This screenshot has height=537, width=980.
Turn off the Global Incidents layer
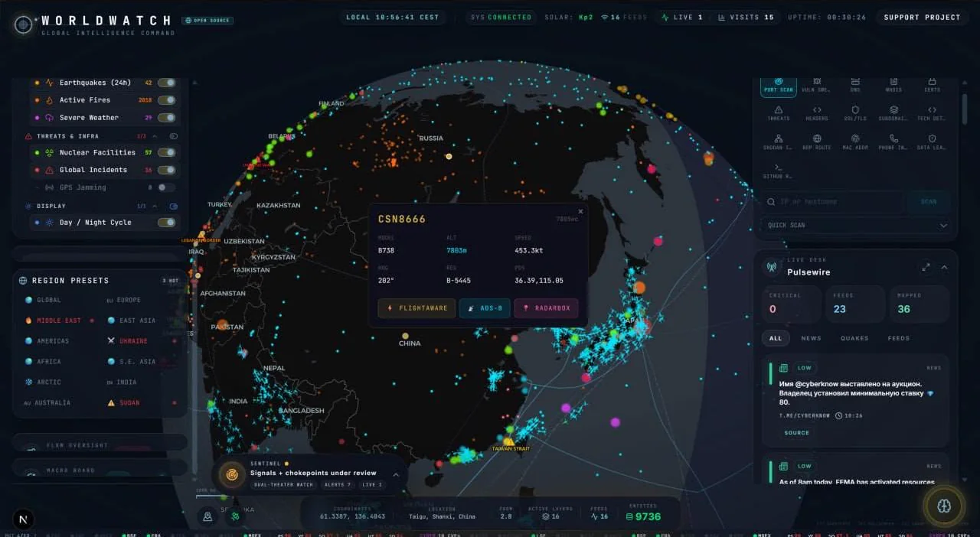166,170
